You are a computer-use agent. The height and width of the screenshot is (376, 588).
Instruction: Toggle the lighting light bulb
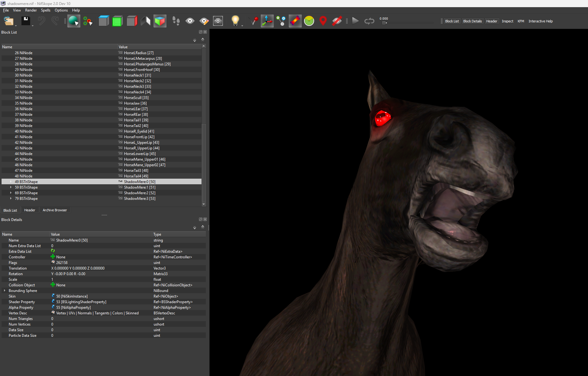point(235,21)
